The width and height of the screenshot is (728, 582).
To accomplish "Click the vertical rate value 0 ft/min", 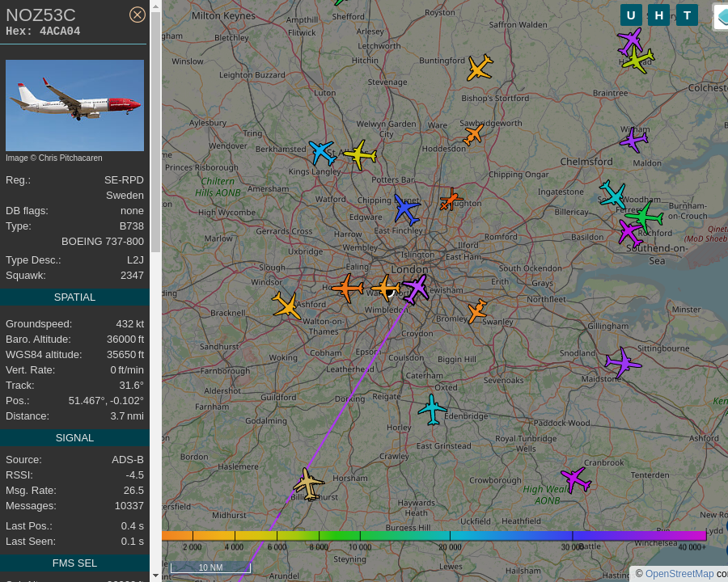I will pos(127,370).
